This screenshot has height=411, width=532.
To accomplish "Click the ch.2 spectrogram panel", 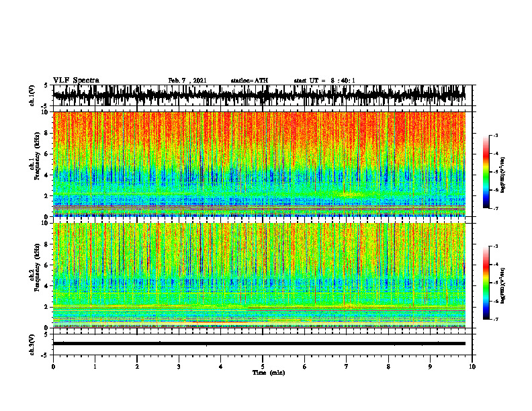I will [259, 275].
